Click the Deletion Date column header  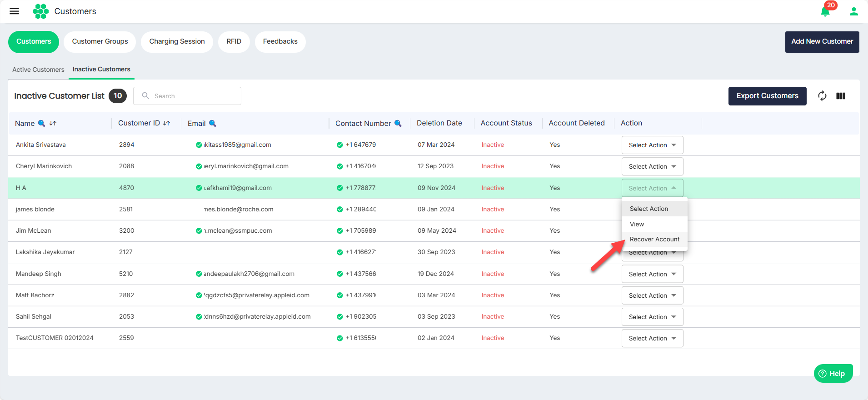point(439,123)
